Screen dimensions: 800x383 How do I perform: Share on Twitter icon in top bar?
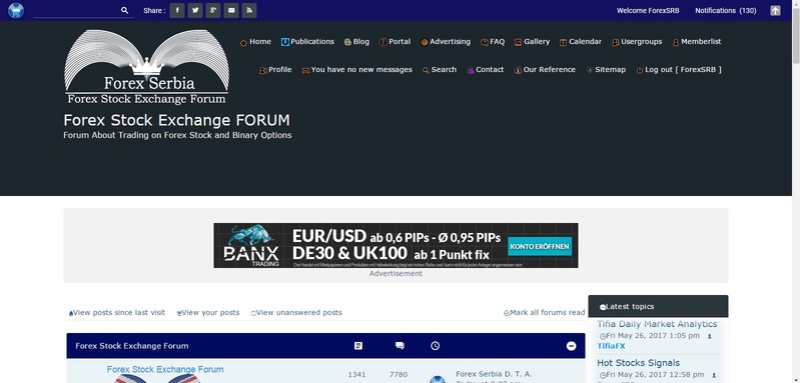click(x=195, y=10)
